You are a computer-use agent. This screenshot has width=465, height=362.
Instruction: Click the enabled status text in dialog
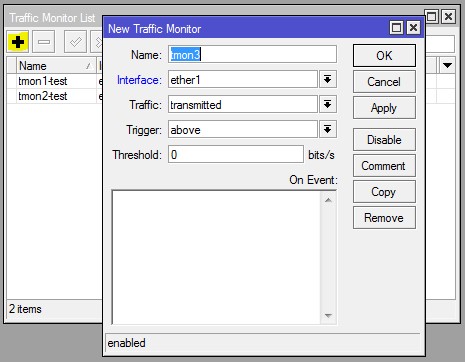pos(127,343)
